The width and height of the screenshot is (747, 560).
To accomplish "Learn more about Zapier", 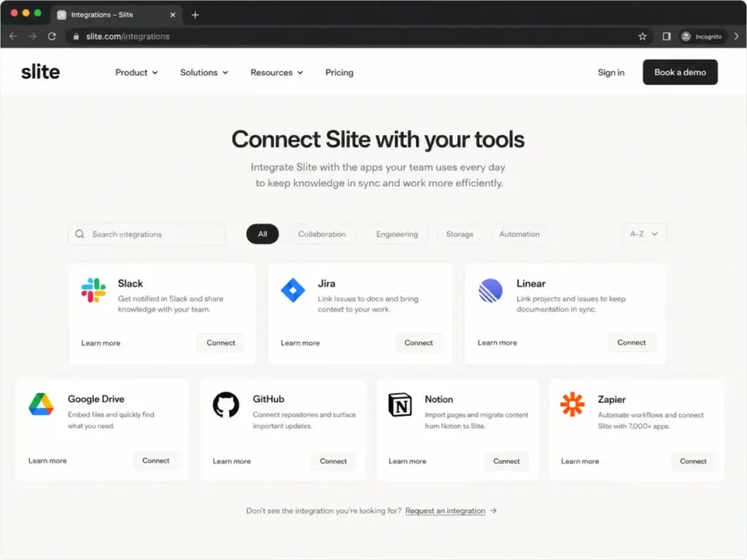I will (580, 461).
